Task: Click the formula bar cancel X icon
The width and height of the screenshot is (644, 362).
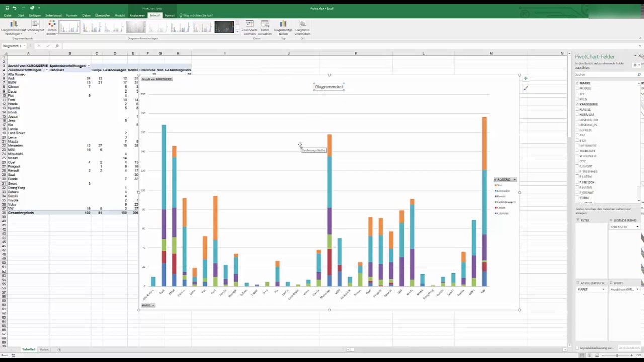Action: (x=39, y=46)
